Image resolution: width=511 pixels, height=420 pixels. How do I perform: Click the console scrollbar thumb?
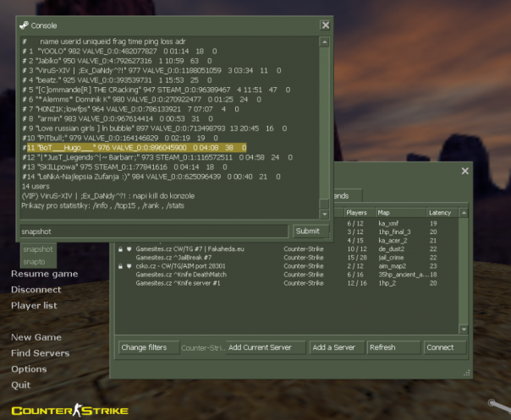[x=324, y=204]
